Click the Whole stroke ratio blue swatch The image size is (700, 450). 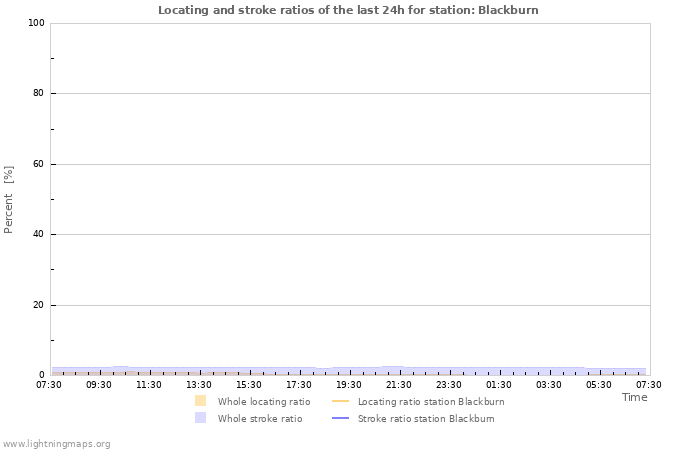[x=201, y=418]
